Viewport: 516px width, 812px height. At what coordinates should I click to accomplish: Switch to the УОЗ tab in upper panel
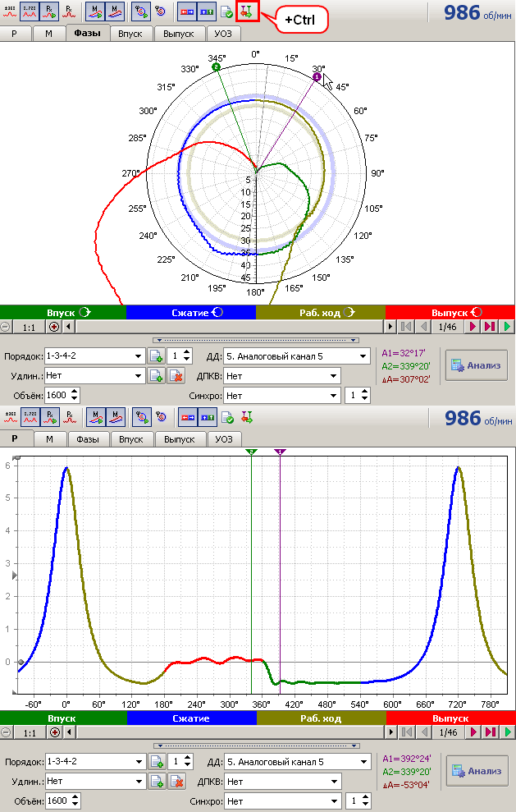click(223, 34)
